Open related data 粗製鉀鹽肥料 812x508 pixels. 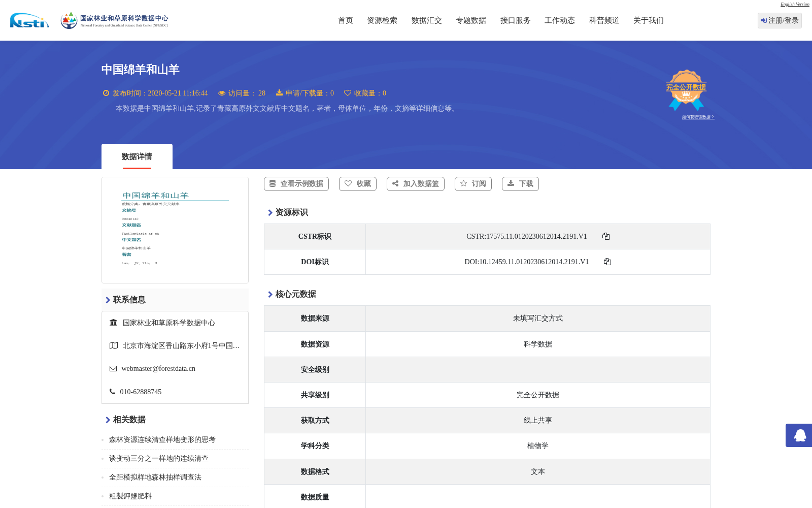pyautogui.click(x=130, y=496)
